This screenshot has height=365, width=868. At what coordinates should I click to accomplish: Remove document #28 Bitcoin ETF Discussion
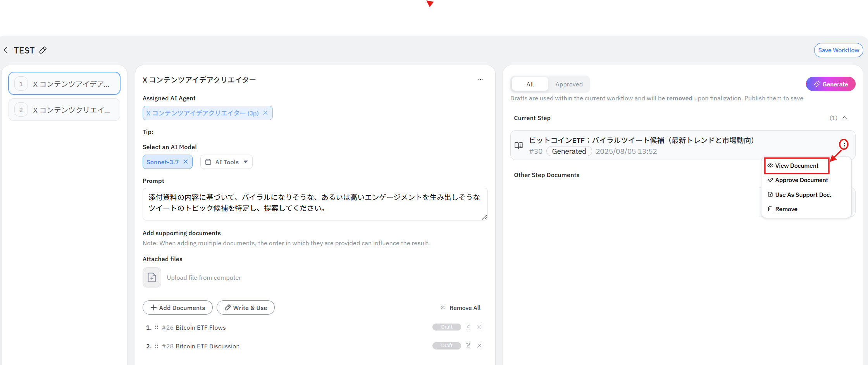[479, 346]
